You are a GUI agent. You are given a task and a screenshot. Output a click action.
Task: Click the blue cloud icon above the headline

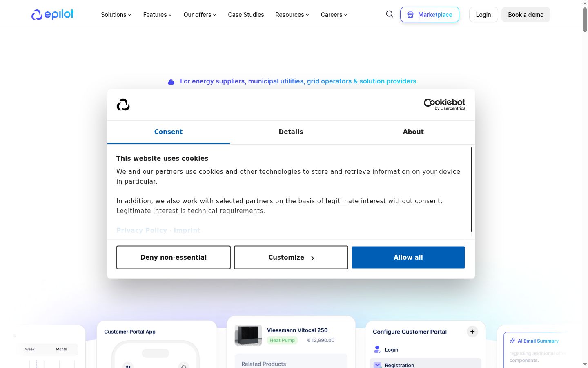[171, 82]
